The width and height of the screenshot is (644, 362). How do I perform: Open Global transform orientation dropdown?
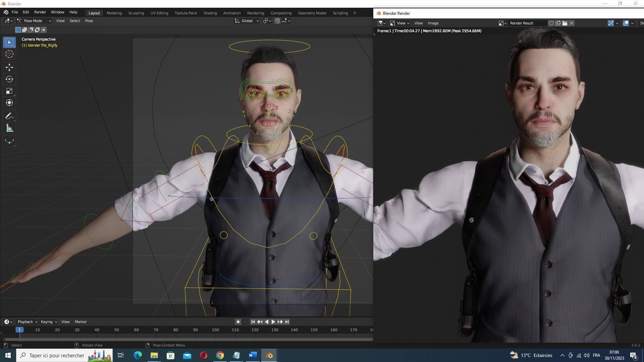click(x=247, y=21)
